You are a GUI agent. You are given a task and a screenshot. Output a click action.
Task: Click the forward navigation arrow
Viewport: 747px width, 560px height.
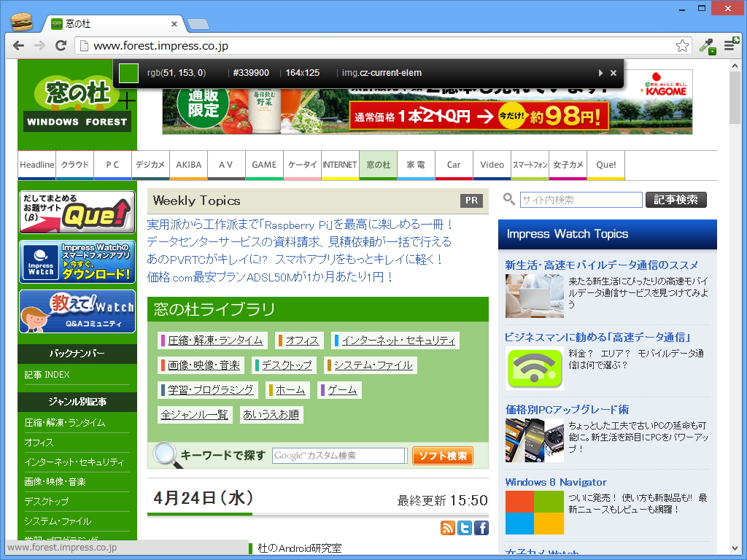[40, 44]
